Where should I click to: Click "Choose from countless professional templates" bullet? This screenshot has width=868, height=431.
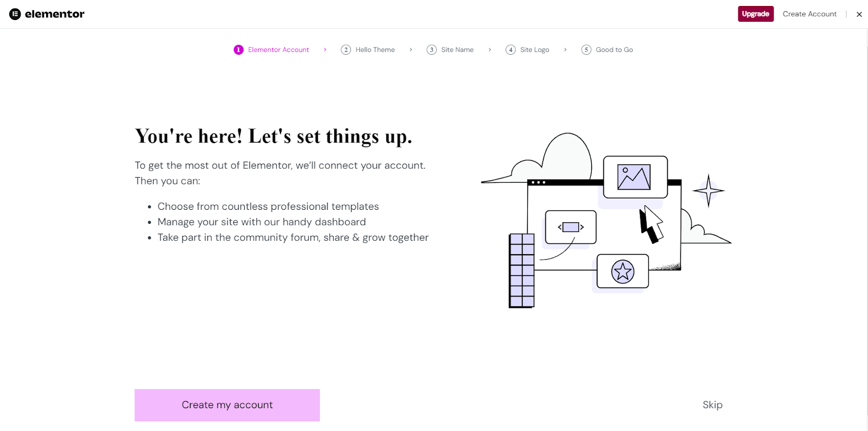268,207
